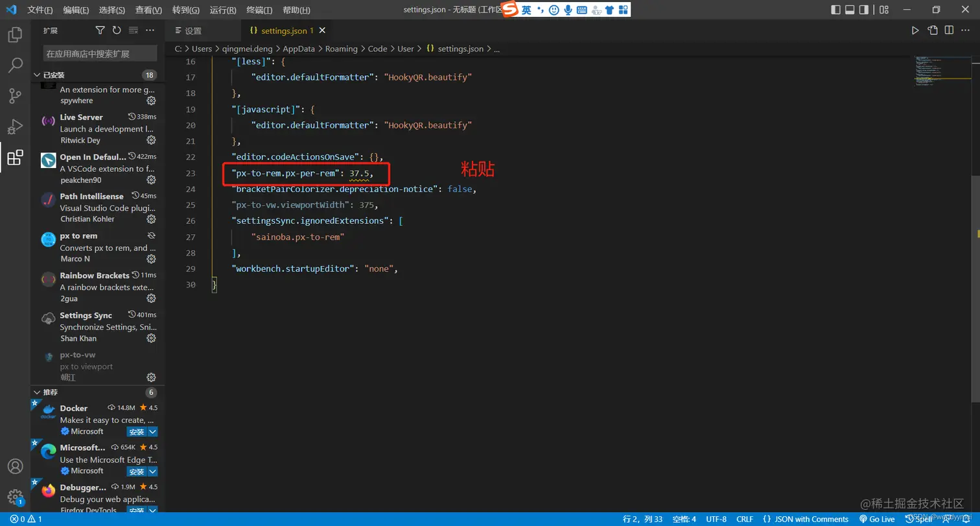The image size is (980, 526).
Task: Split the editor to the right
Action: tap(949, 30)
